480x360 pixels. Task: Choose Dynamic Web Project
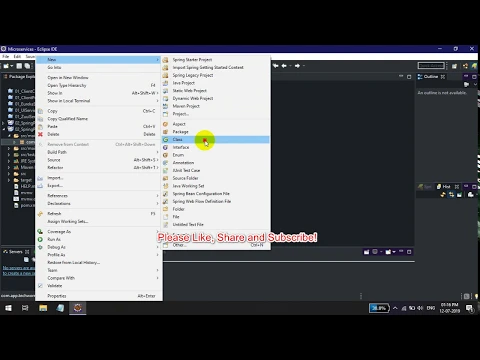(215, 98)
